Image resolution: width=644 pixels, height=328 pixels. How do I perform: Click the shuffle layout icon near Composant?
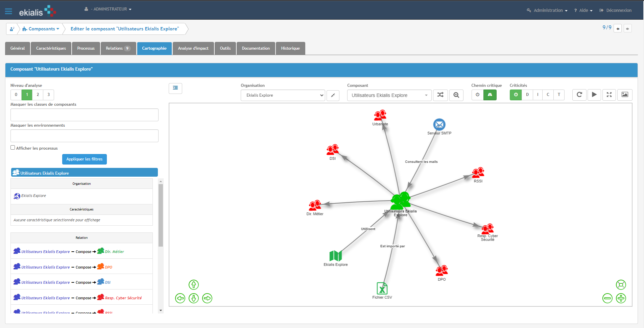tap(440, 95)
